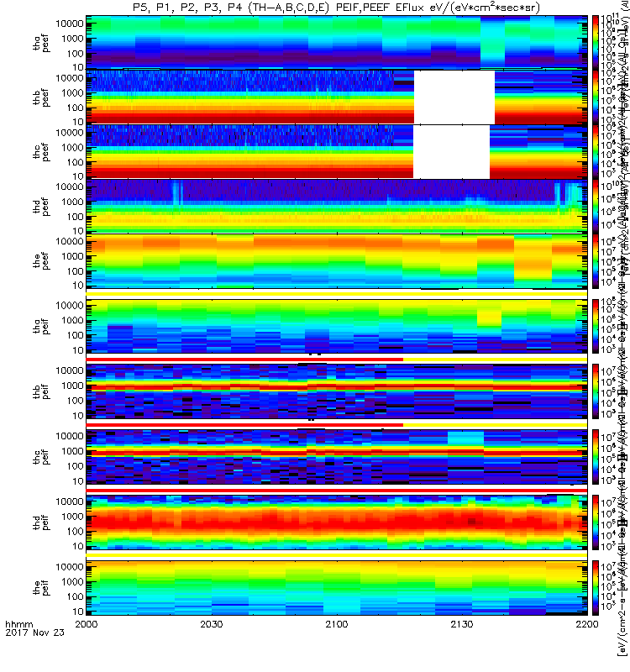Click the 2000 time axis label

click(x=87, y=624)
